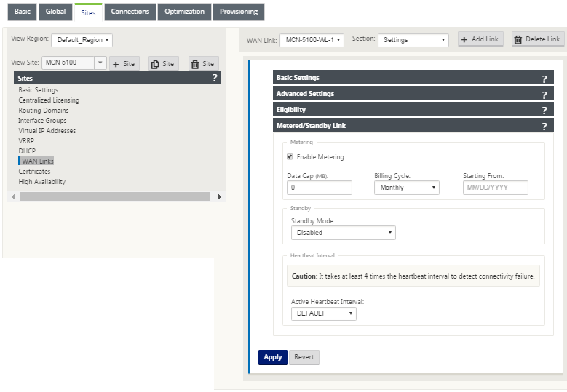Open Interface Groups in Sites tree

[42, 120]
